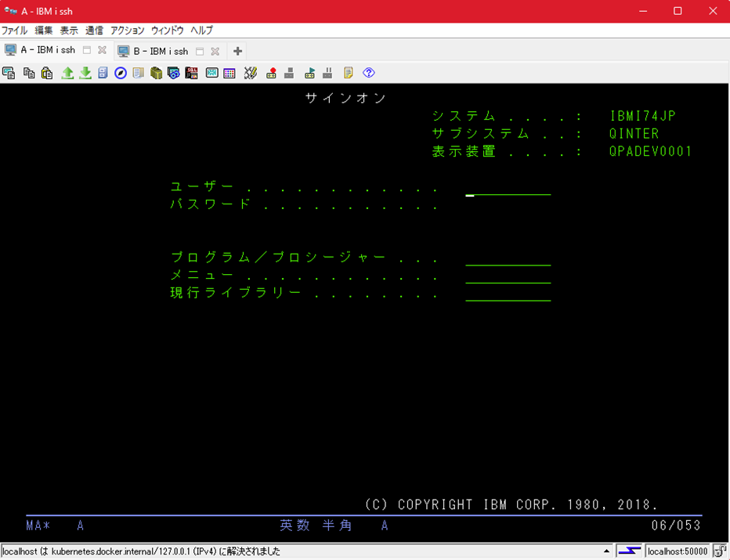Click the green play macro icon
The height and width of the screenshot is (560, 730).
point(309,73)
